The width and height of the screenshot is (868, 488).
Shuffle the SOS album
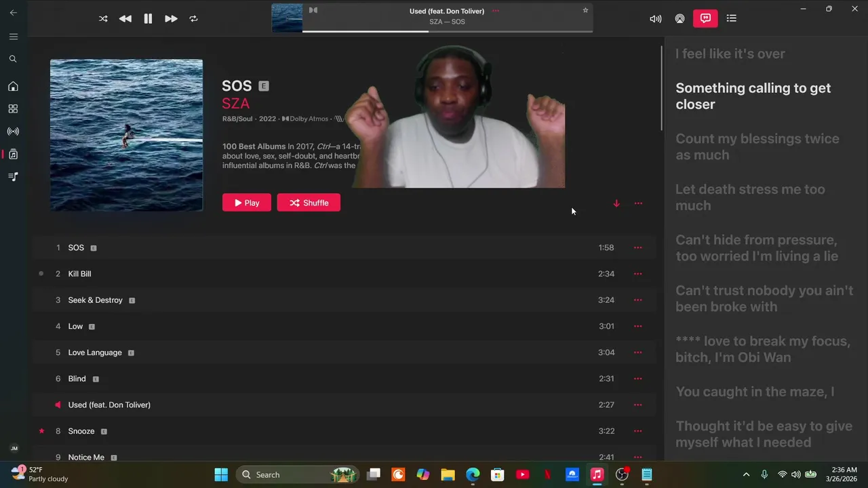click(x=309, y=203)
